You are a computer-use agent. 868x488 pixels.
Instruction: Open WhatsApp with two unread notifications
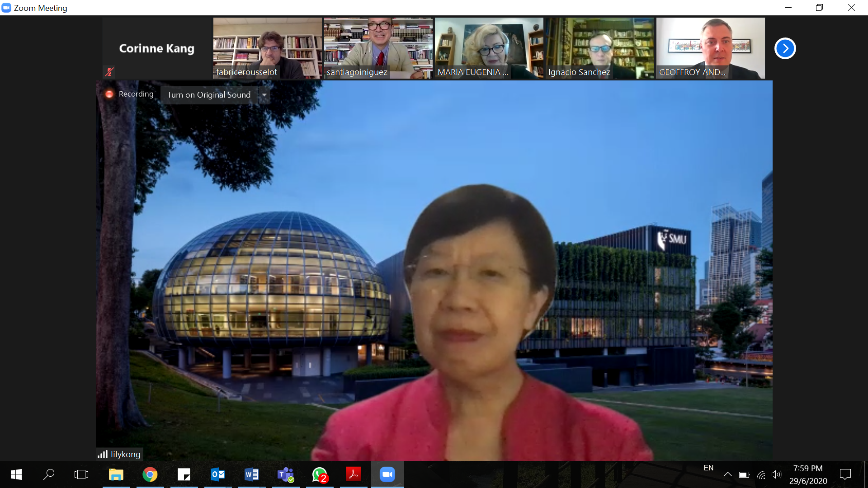[x=320, y=474]
